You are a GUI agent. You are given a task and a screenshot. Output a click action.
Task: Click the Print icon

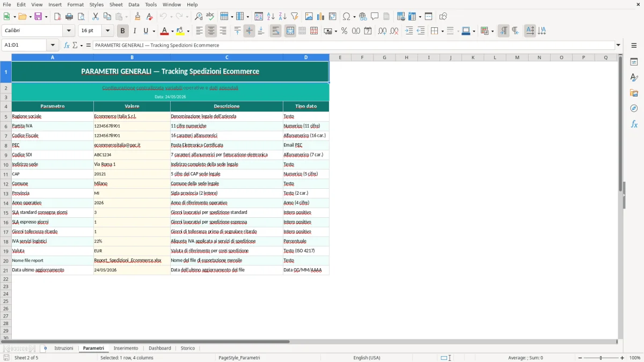pos(69,17)
